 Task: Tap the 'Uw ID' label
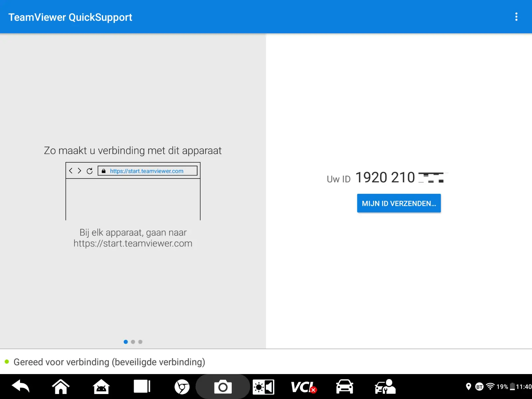pyautogui.click(x=338, y=179)
